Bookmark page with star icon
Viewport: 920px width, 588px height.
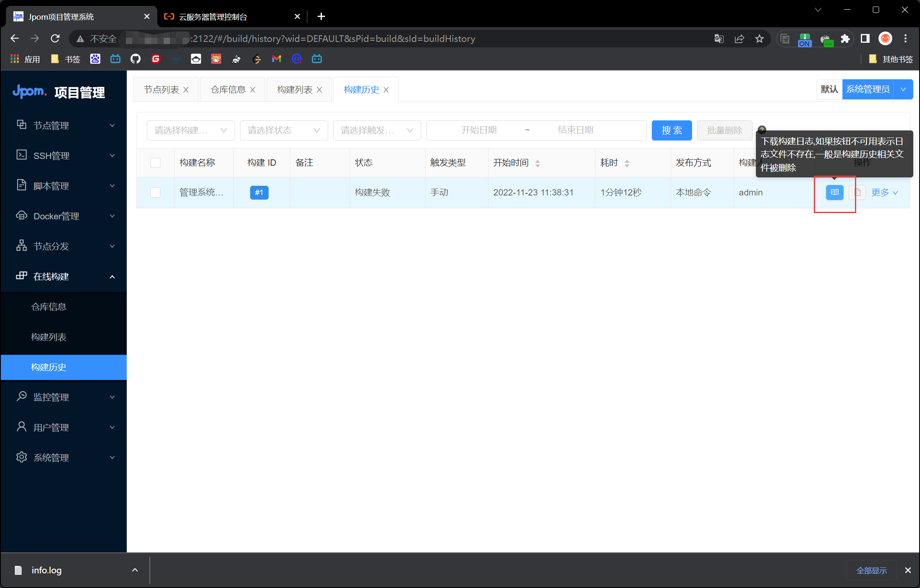[759, 39]
